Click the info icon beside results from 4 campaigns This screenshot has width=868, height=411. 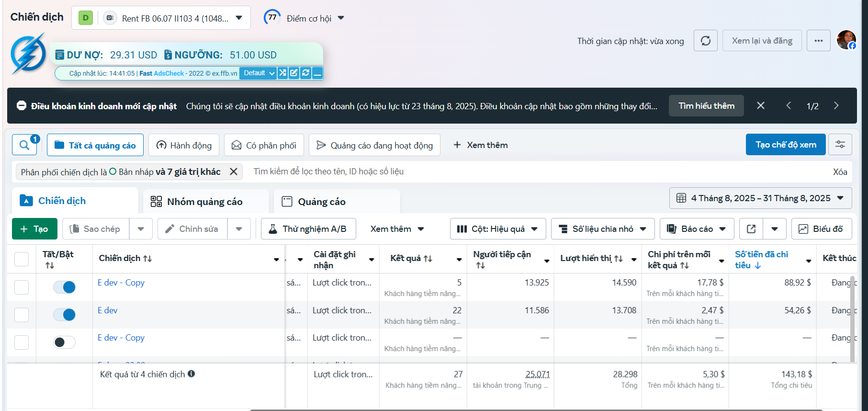point(192,374)
